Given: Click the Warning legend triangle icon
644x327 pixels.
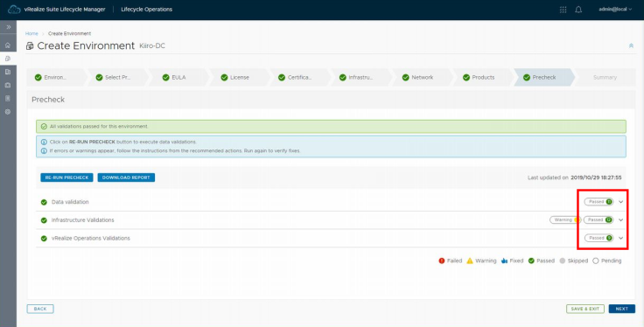Looking at the screenshot, I should [x=470, y=261].
